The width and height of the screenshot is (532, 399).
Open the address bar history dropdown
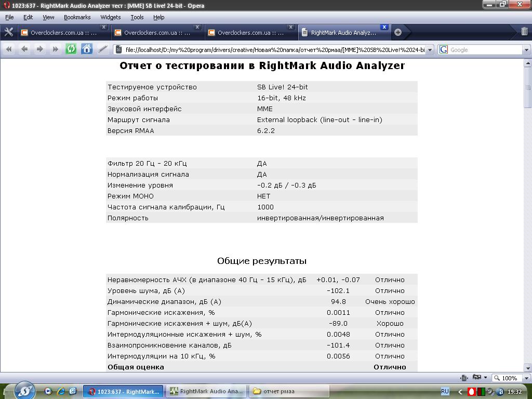point(430,50)
